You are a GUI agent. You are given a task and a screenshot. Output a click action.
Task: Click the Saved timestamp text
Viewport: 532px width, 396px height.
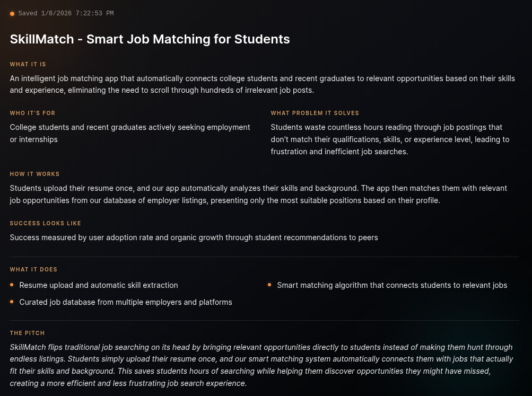pos(66,14)
